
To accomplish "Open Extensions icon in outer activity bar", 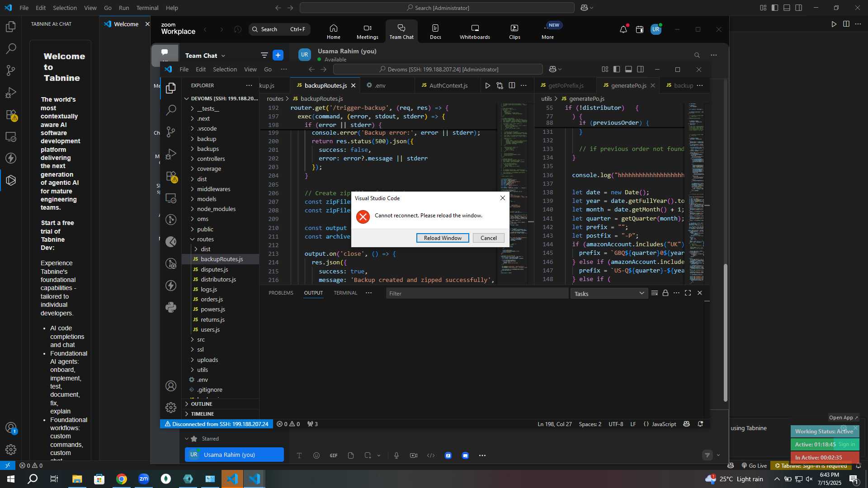I will [11, 115].
